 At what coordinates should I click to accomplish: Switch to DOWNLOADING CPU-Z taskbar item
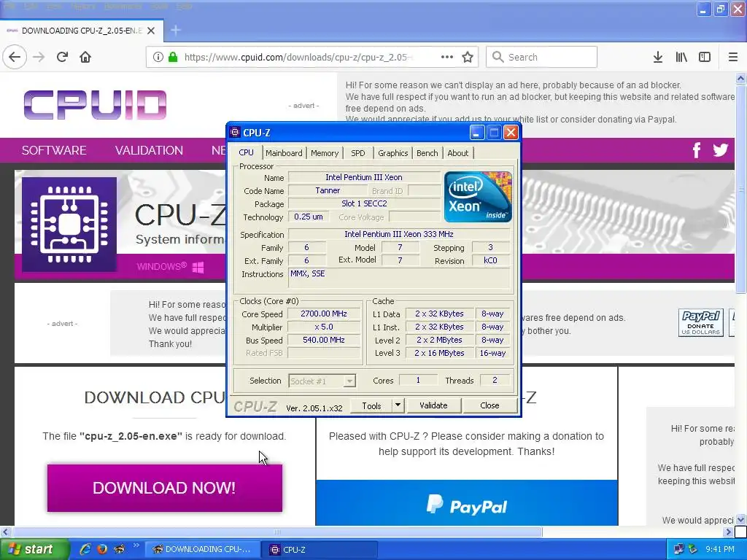tap(202, 550)
